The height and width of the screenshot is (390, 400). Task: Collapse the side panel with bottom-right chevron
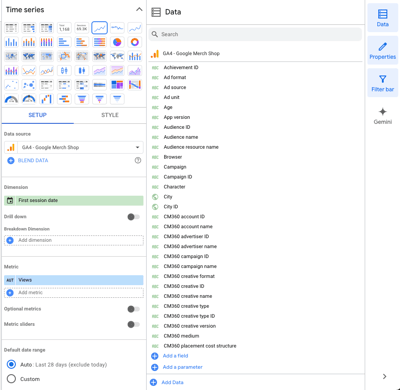[384, 376]
